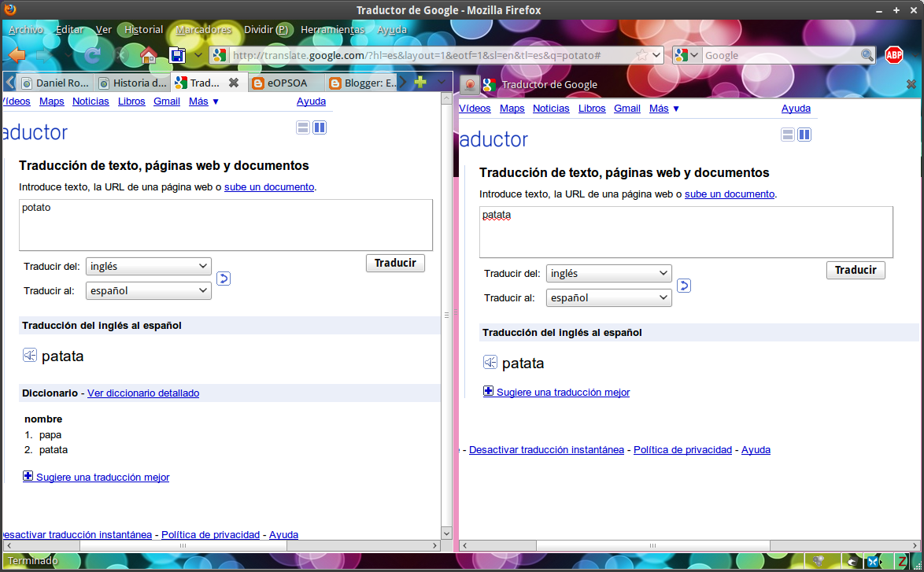Go forward with the green arrow button
Screen dimensions: 924x572
tap(45, 55)
